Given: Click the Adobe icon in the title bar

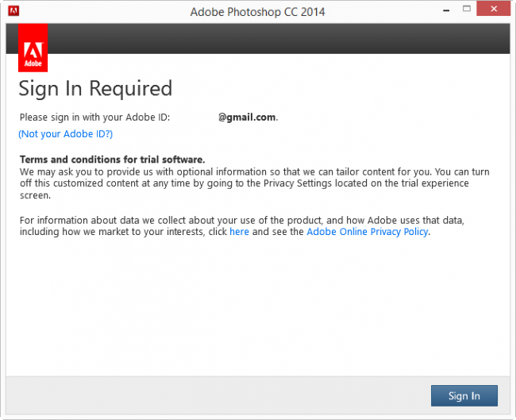Looking at the screenshot, I should coord(13,11).
